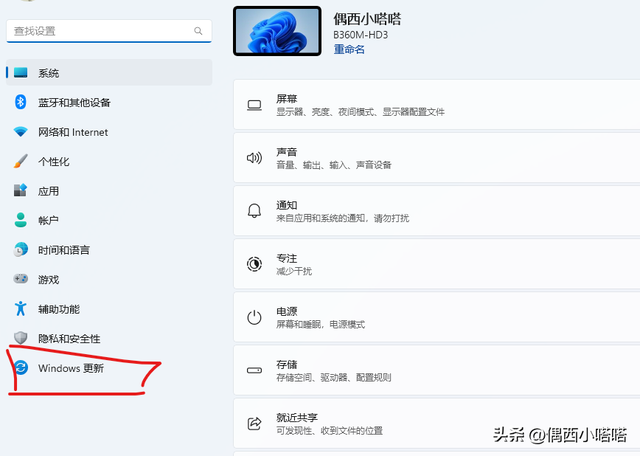Click the 帐户 person icon
This screenshot has width=640, height=456.
coord(20,220)
